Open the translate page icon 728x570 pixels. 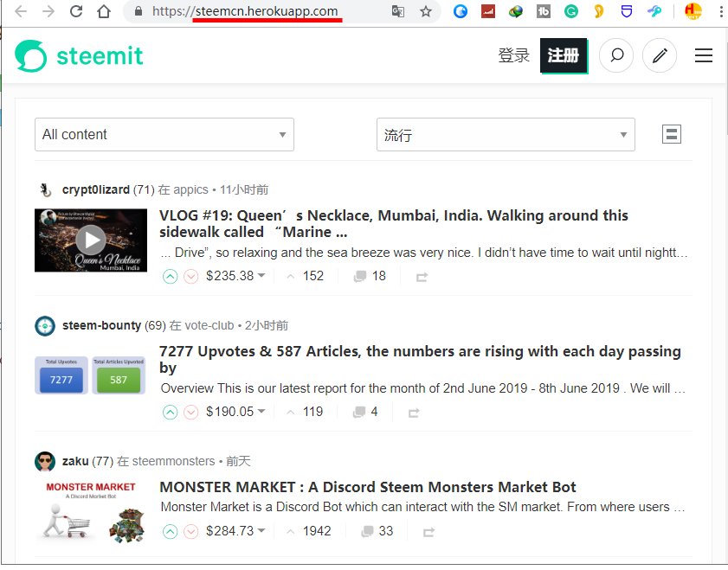click(x=398, y=11)
